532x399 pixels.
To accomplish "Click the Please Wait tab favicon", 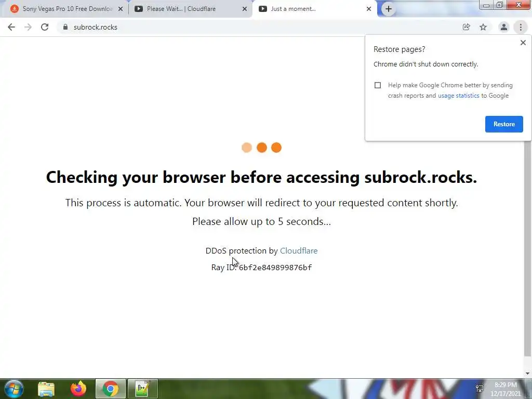I will [138, 9].
